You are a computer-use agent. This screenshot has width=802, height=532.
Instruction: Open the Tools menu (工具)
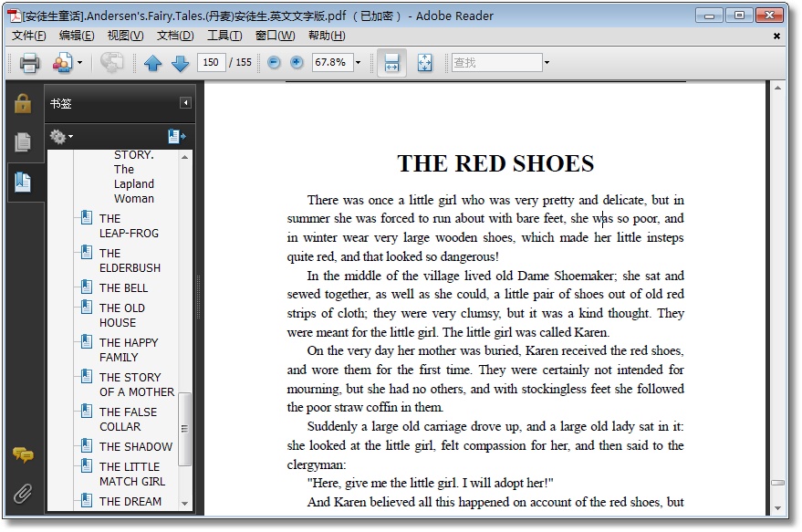click(x=224, y=36)
